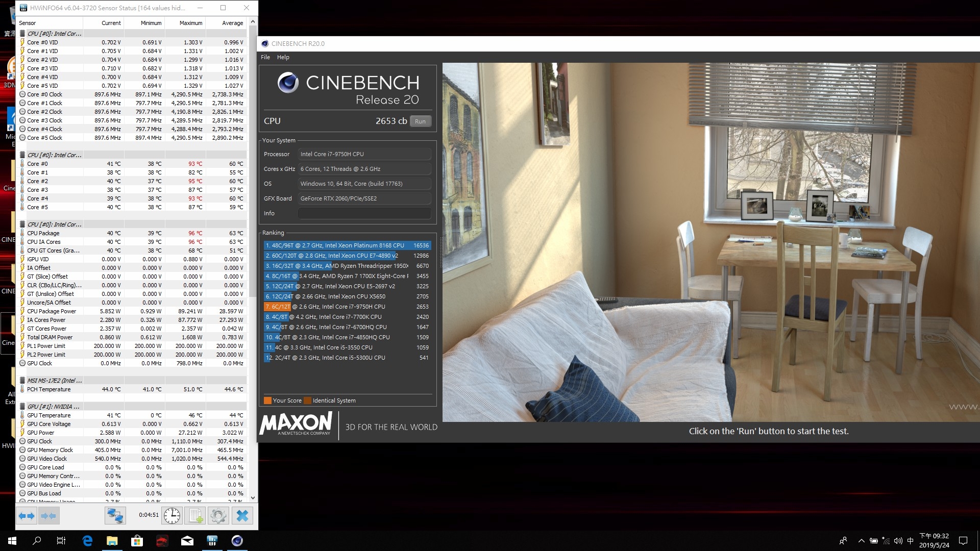Click the collapse columns arrows button in HWiNFO
Viewport: 980px width, 551px height.
point(48,516)
